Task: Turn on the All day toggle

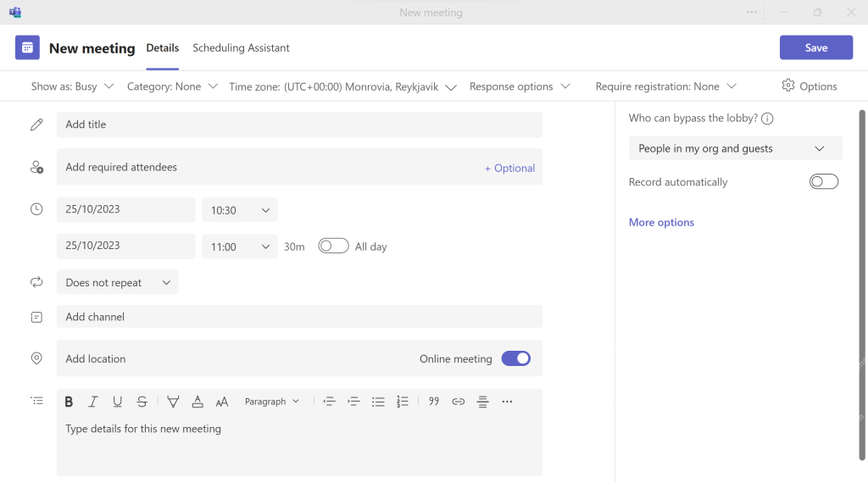Action: pyautogui.click(x=333, y=246)
